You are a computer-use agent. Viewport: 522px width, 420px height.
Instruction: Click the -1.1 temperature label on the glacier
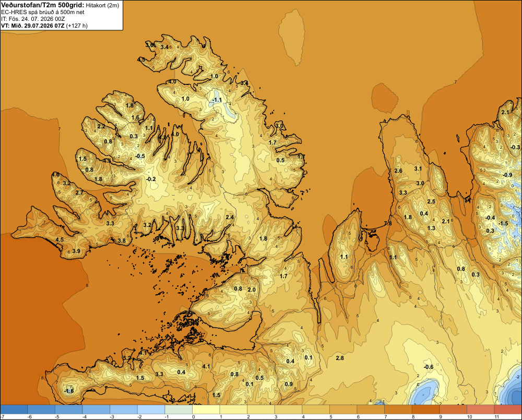pyautogui.click(x=217, y=100)
